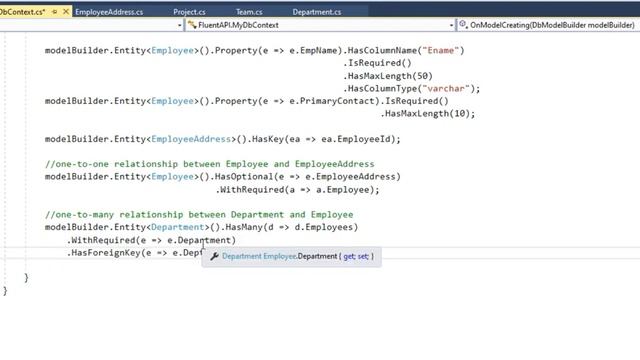Click the "Ename" string literal
The height and width of the screenshot is (360, 640).
pos(441,51)
